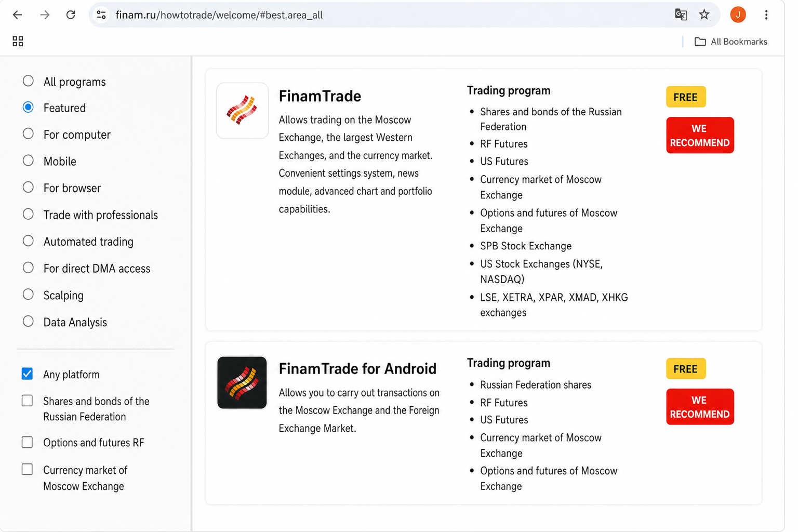
Task: Click the Android description 'Allows you to carry out'
Action: (x=359, y=410)
